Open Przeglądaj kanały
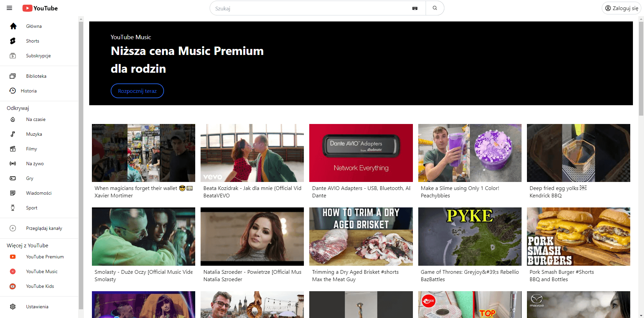 (44, 228)
